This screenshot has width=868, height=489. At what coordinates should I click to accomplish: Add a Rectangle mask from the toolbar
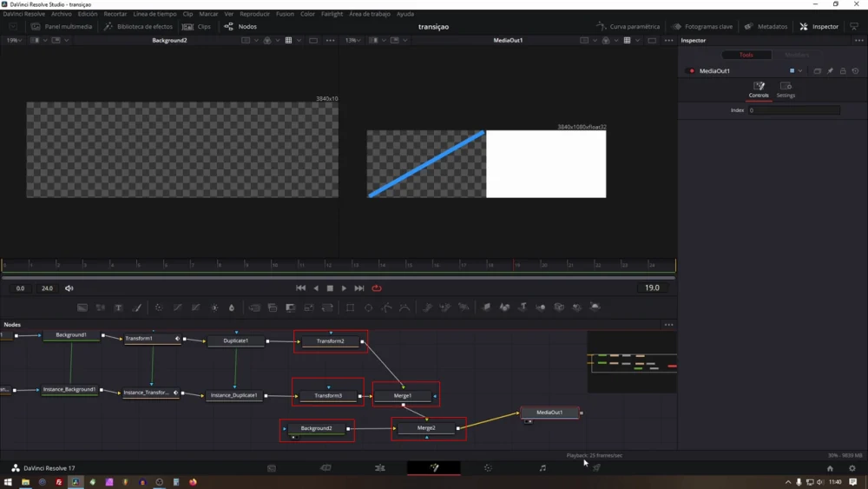[x=350, y=307]
